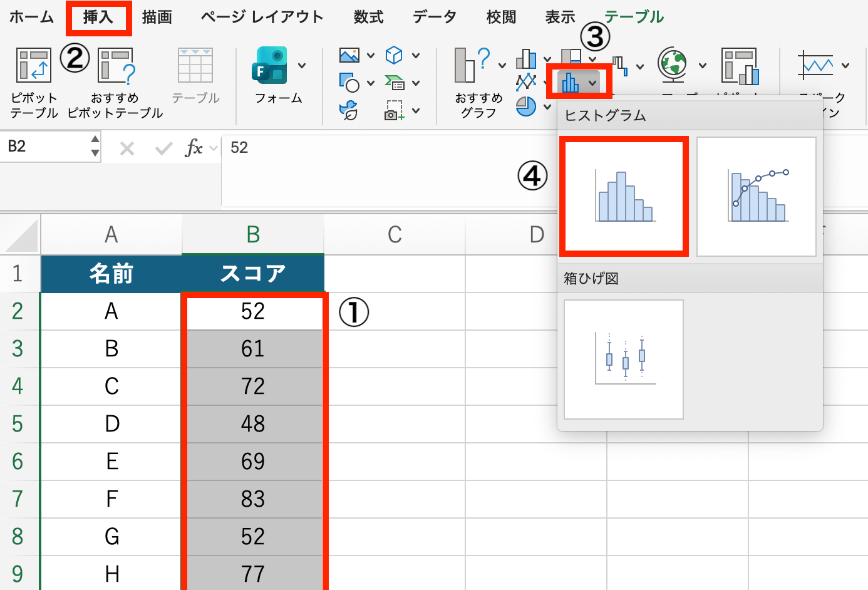This screenshot has height=590, width=868.
Task: Click the cell containing 72
Action: 253,386
